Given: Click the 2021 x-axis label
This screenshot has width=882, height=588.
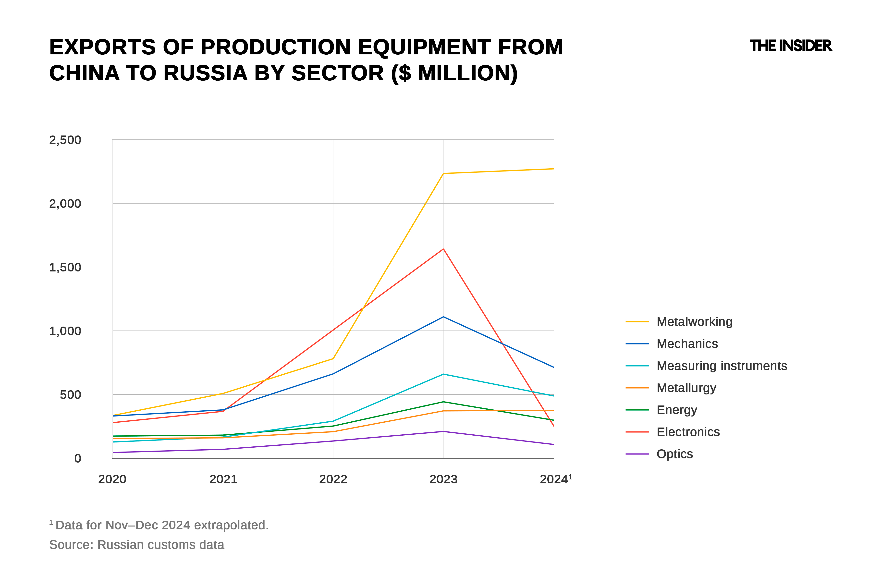Looking at the screenshot, I should (223, 479).
